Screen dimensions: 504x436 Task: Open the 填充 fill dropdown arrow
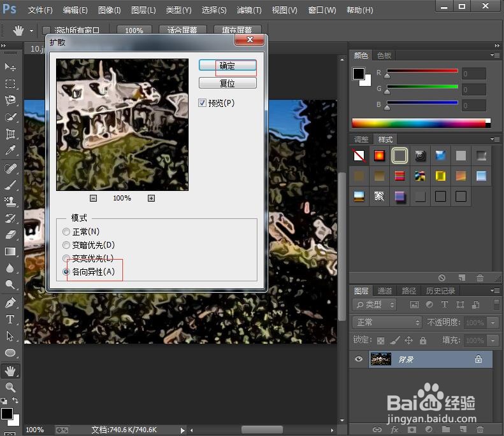[493, 340]
